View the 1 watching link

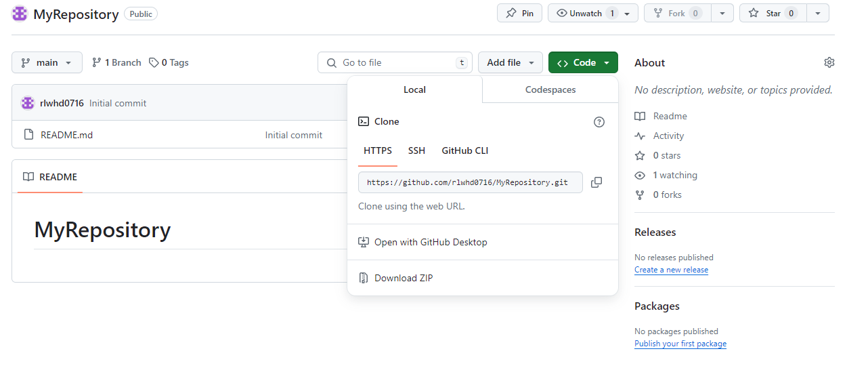[666, 175]
